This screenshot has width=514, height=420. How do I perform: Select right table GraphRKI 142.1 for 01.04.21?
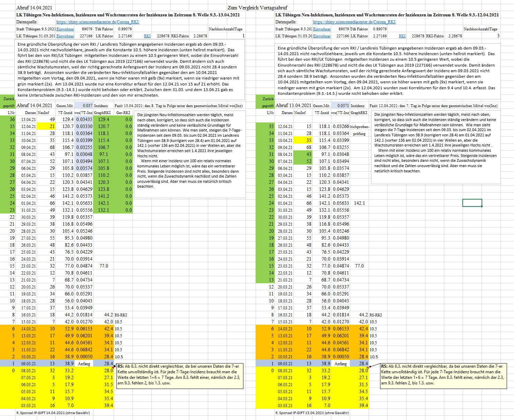pyautogui.click(x=360, y=203)
